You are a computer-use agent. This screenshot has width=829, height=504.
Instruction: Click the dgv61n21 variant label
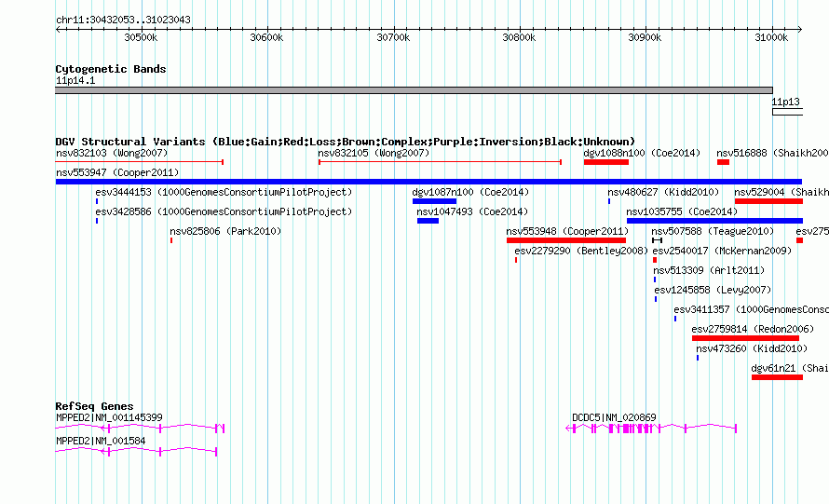[790, 368]
